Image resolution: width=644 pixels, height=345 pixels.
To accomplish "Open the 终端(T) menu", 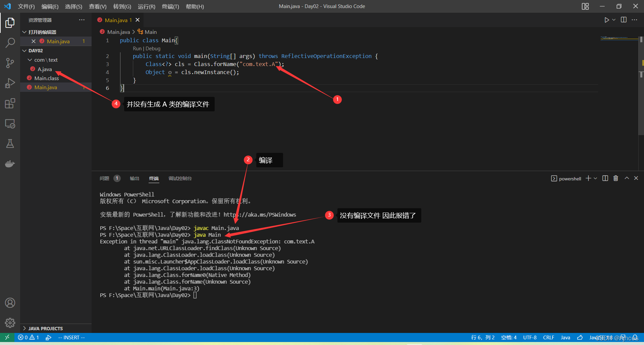I will (x=170, y=6).
